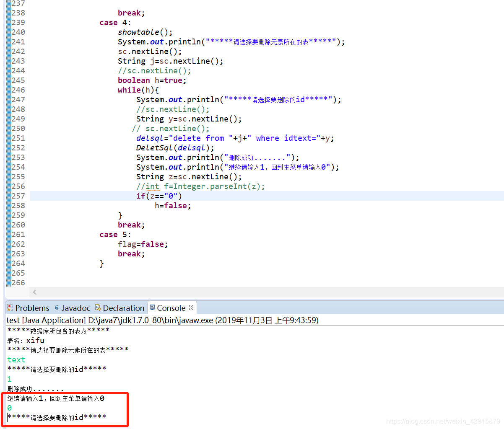Click the delsql delete statement line
The width and height of the screenshot is (504, 429).
pos(235,138)
